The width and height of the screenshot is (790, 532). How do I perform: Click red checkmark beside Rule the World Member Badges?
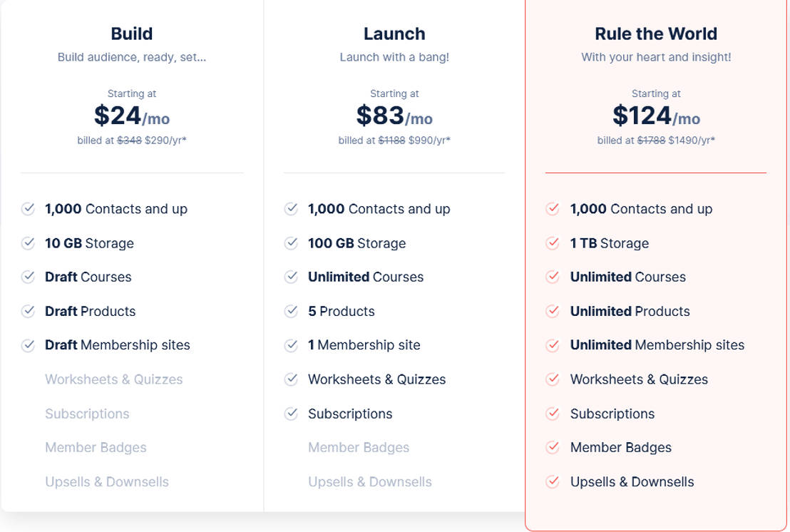(553, 447)
